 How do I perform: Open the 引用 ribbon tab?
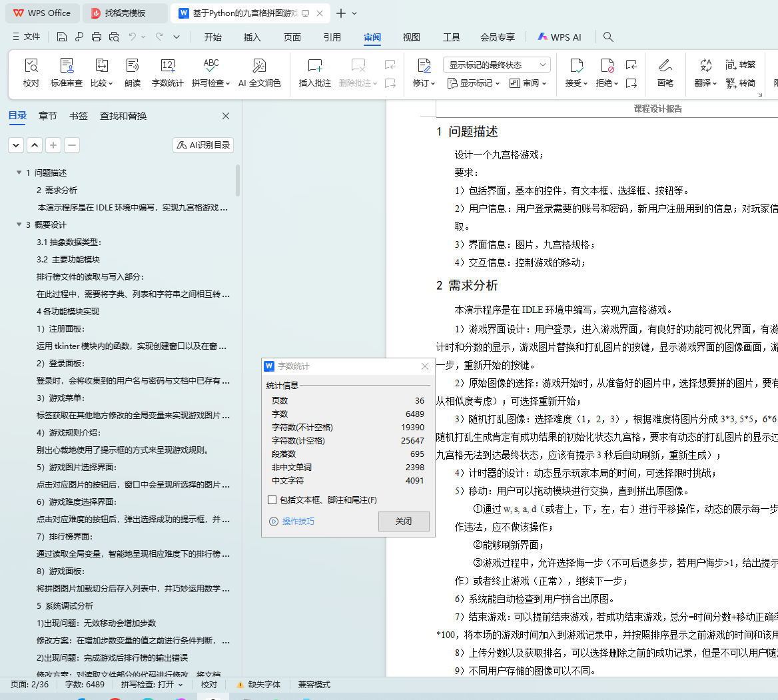(332, 37)
